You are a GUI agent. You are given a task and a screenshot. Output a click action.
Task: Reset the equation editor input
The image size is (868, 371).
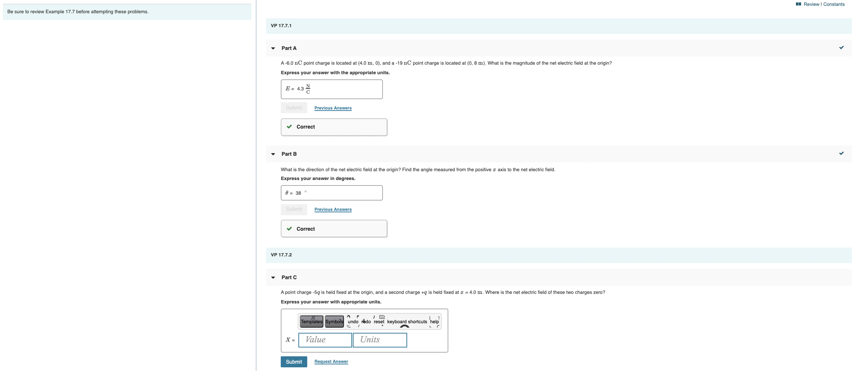point(379,321)
